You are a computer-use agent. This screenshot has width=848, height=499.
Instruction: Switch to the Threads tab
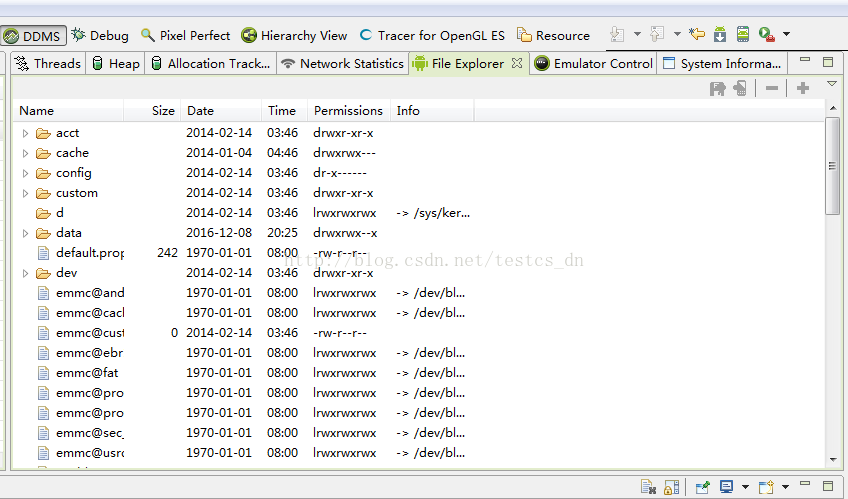tap(47, 64)
